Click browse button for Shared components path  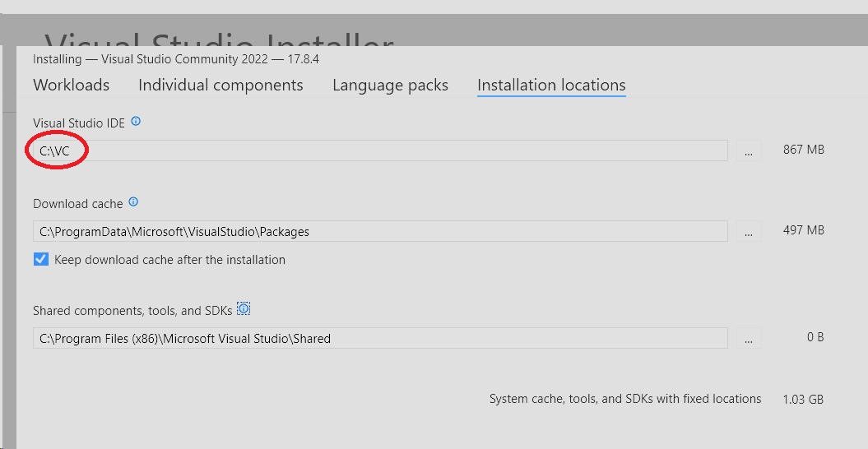coord(749,338)
